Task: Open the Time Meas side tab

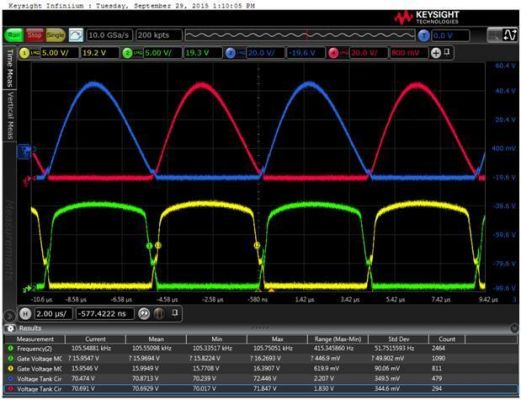Action: pyautogui.click(x=9, y=68)
